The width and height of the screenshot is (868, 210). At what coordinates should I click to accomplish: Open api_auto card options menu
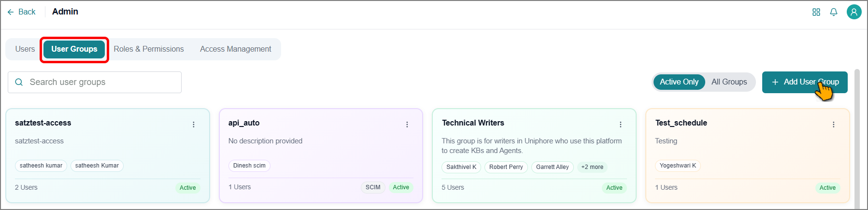click(407, 125)
